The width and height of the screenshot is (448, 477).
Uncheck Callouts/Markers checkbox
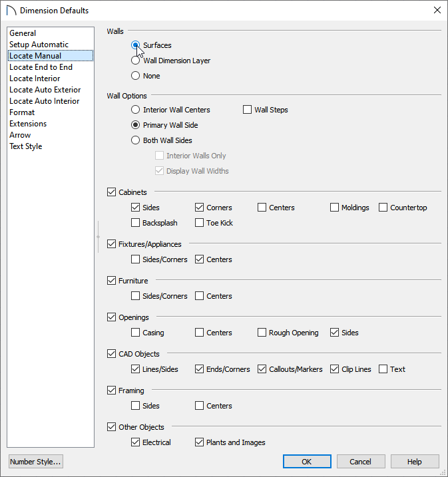point(262,369)
